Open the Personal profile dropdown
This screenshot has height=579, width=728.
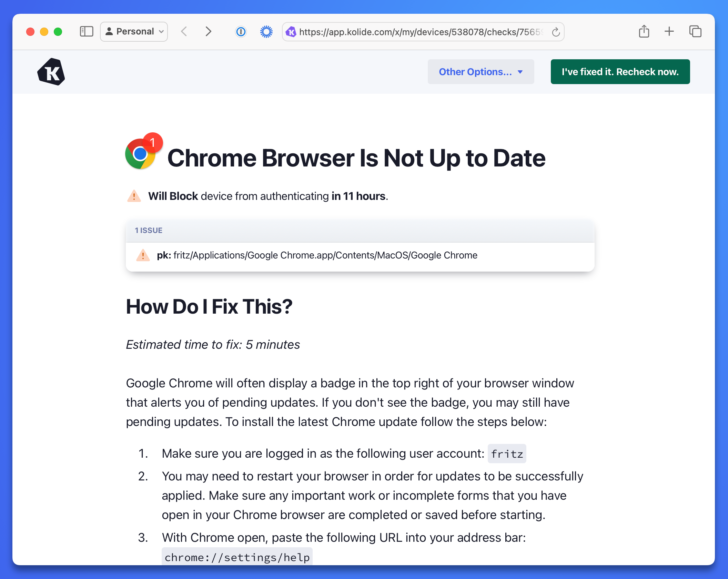pos(134,32)
